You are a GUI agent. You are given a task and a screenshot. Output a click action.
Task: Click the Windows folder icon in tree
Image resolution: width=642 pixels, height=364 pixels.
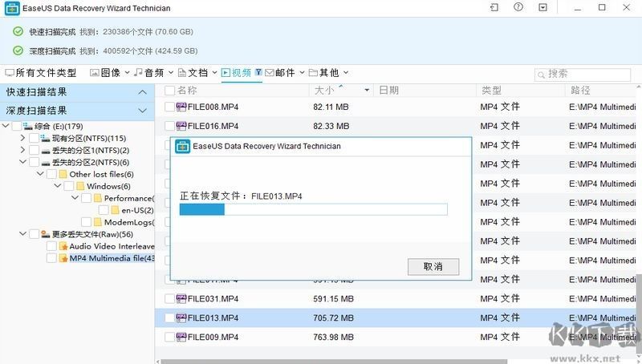coord(80,186)
